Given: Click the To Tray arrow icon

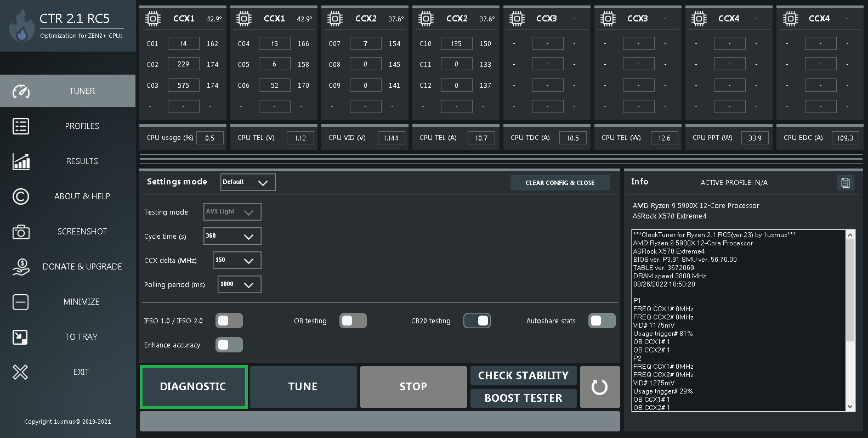Looking at the screenshot, I should click(20, 337).
